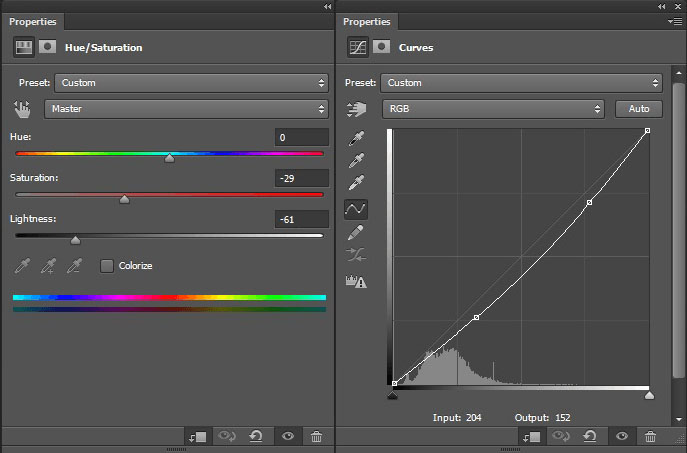Viewport: 687px width, 453px height.
Task: Pick the Hue/Saturation eyedropper tool
Action: (22, 265)
